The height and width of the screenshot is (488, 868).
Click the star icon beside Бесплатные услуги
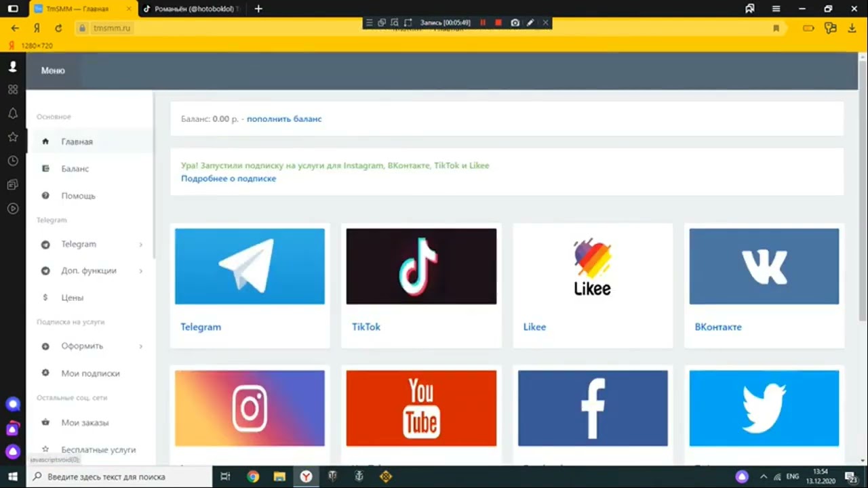pos(45,449)
